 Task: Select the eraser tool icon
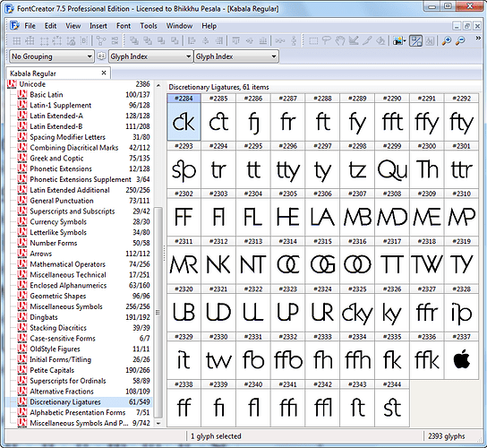(x=380, y=40)
